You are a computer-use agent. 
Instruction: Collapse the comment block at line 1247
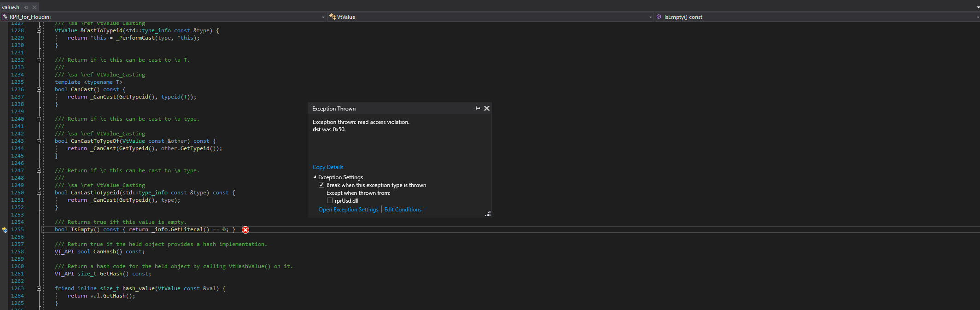(x=39, y=170)
